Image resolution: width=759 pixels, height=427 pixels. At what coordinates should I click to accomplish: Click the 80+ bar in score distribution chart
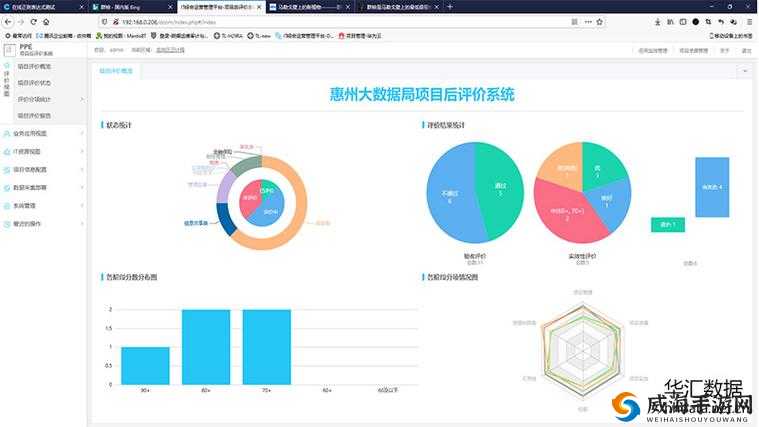pos(206,347)
